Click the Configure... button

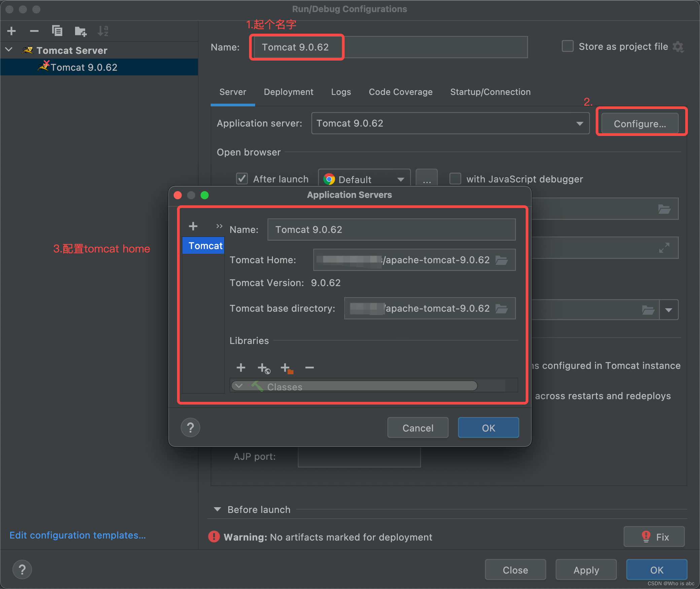coord(639,124)
